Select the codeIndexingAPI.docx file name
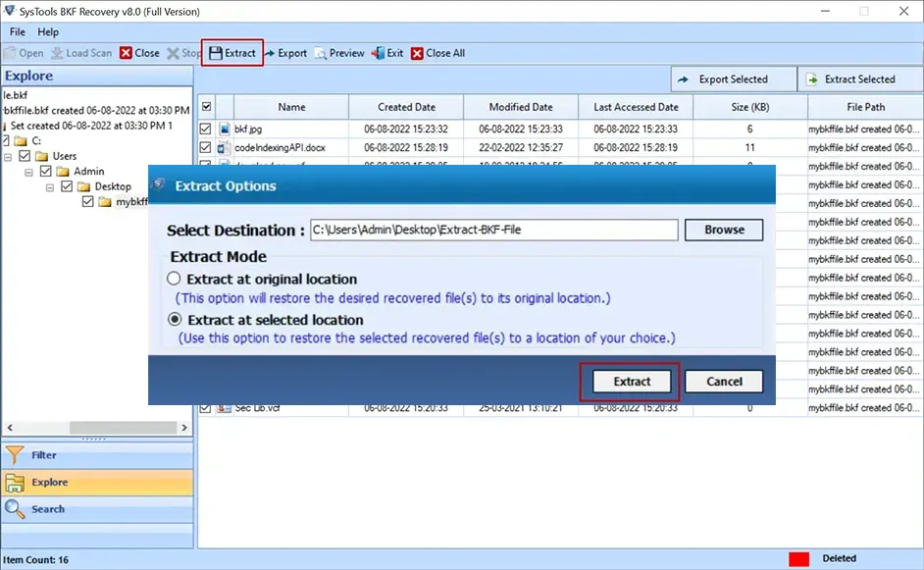The height and width of the screenshot is (570, 924). (x=280, y=147)
